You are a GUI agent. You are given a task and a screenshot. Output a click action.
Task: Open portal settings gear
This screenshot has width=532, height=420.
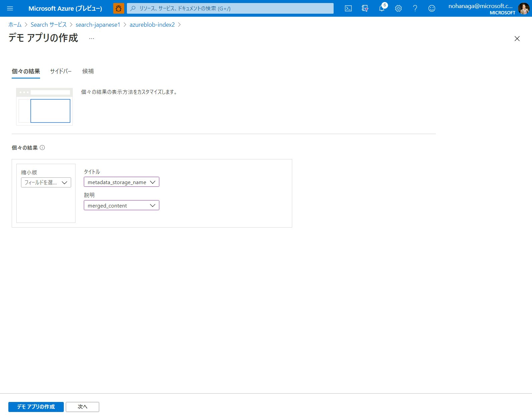click(x=398, y=8)
